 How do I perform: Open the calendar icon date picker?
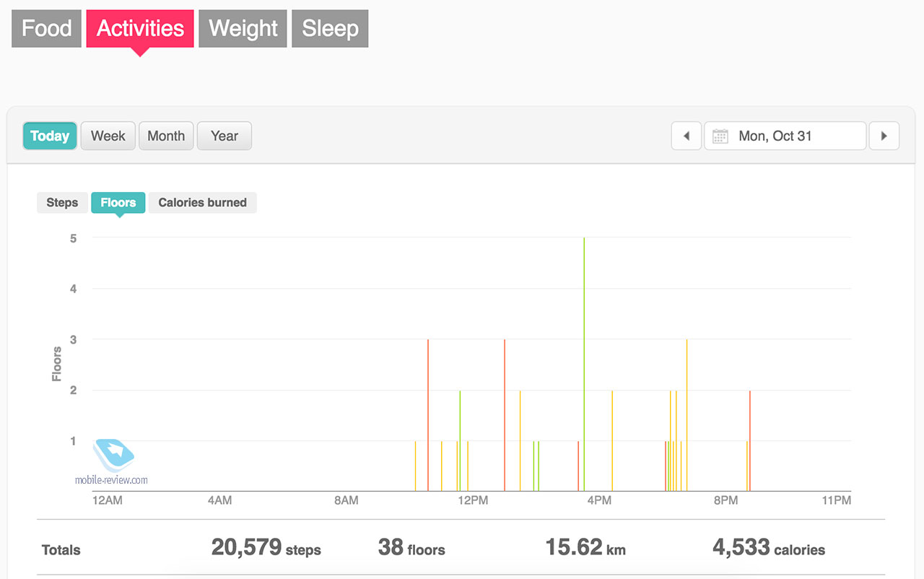tap(720, 136)
